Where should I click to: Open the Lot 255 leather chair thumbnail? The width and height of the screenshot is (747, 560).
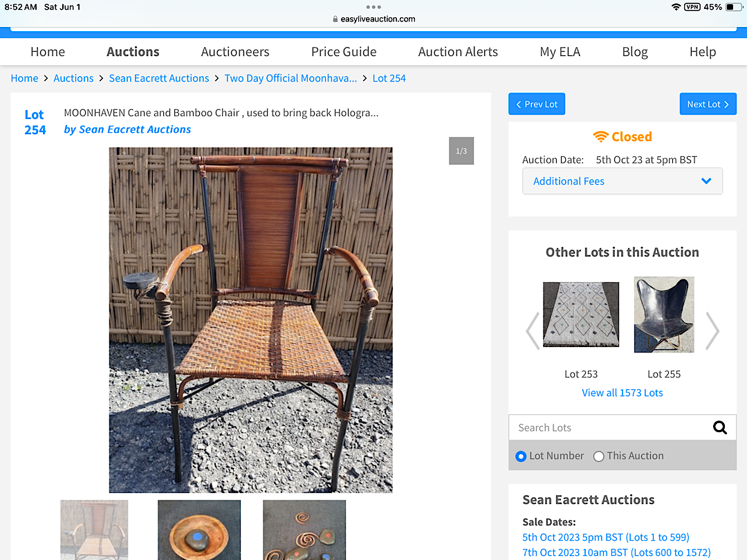tap(664, 315)
